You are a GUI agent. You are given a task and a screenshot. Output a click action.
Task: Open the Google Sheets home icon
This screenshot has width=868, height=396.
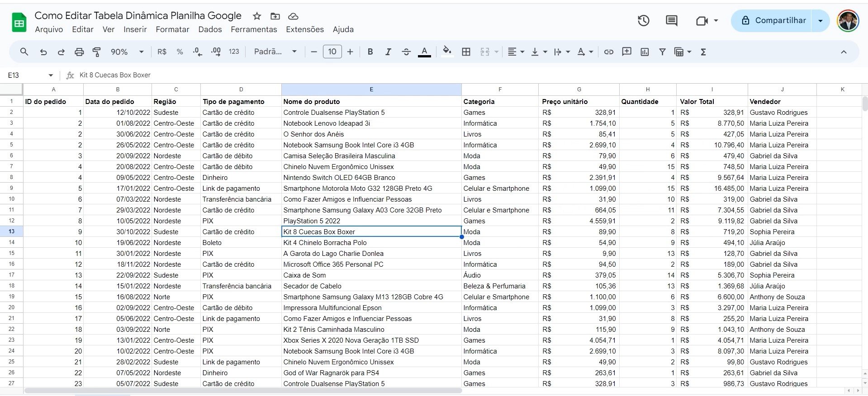point(19,23)
